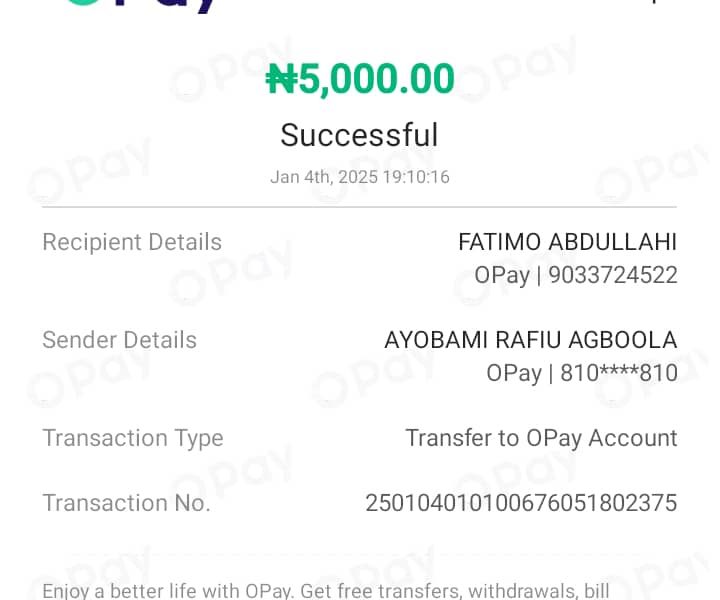This screenshot has height=600, width=720.
Task: Select the transaction number 250104010100676051802375
Action: tap(521, 503)
